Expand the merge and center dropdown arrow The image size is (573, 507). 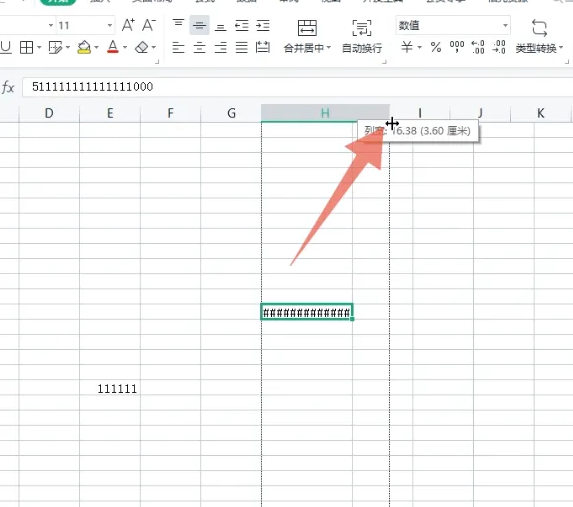tap(329, 48)
